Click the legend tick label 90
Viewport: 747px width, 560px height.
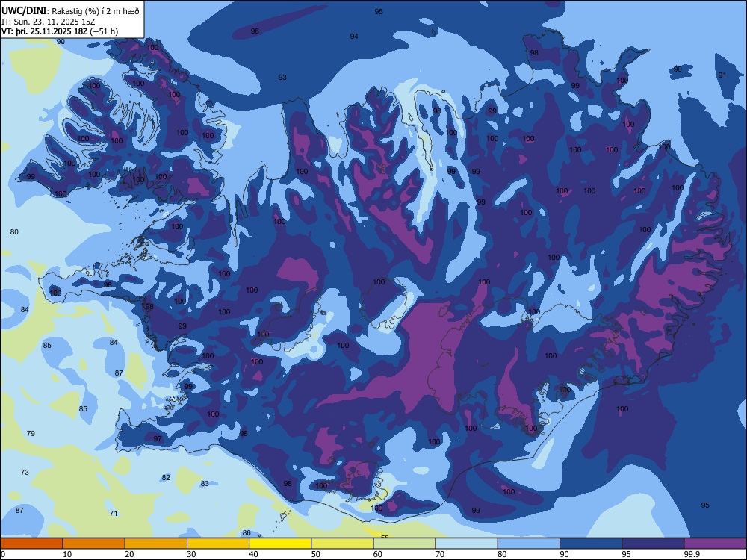[x=564, y=554]
